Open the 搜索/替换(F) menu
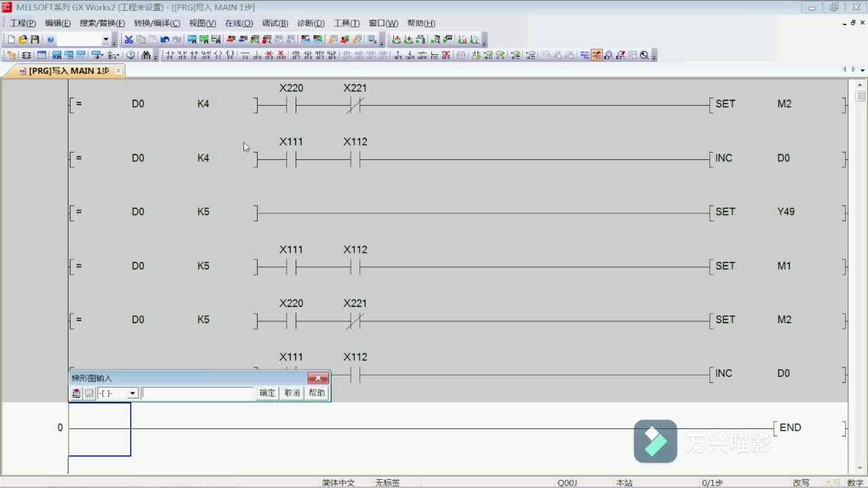Screen dimensions: 868x488 [x=102, y=23]
